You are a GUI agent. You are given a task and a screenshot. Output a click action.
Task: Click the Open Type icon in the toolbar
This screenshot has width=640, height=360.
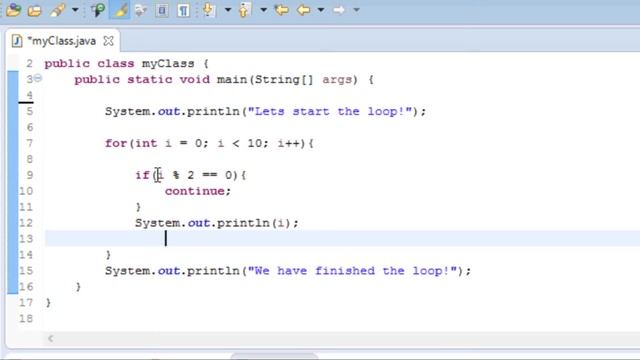(x=13, y=10)
